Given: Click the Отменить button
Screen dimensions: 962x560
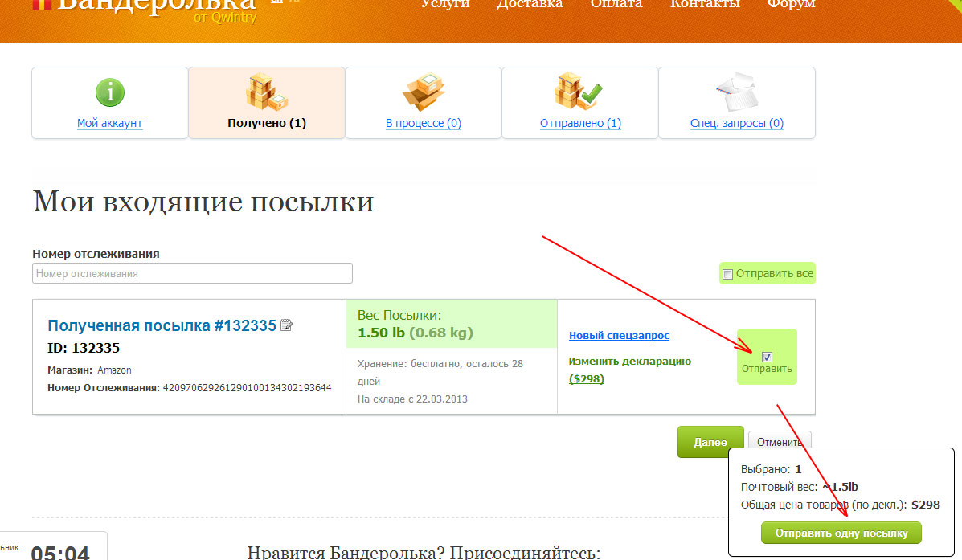Looking at the screenshot, I should pyautogui.click(x=780, y=442).
